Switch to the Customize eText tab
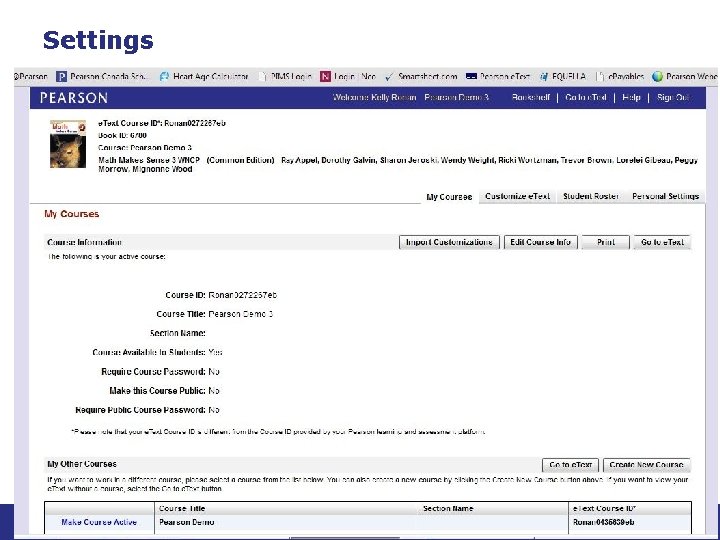Screen dimensions: 720x540 517,196
